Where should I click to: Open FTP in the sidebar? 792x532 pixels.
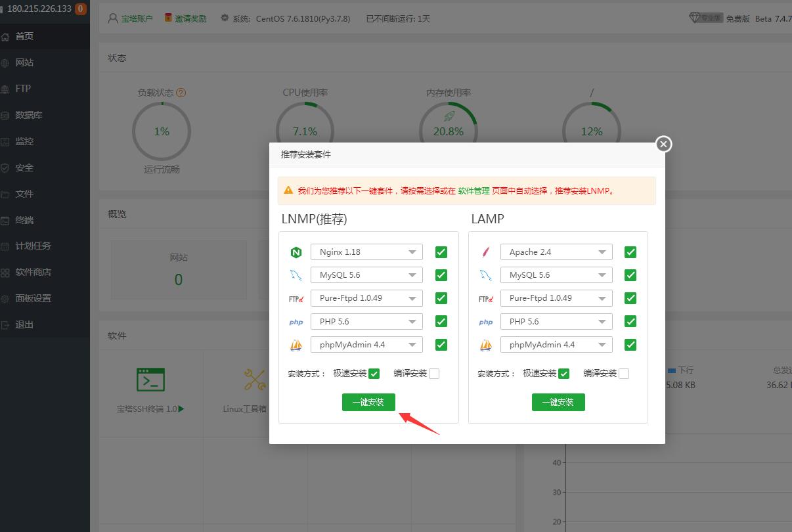[x=45, y=89]
